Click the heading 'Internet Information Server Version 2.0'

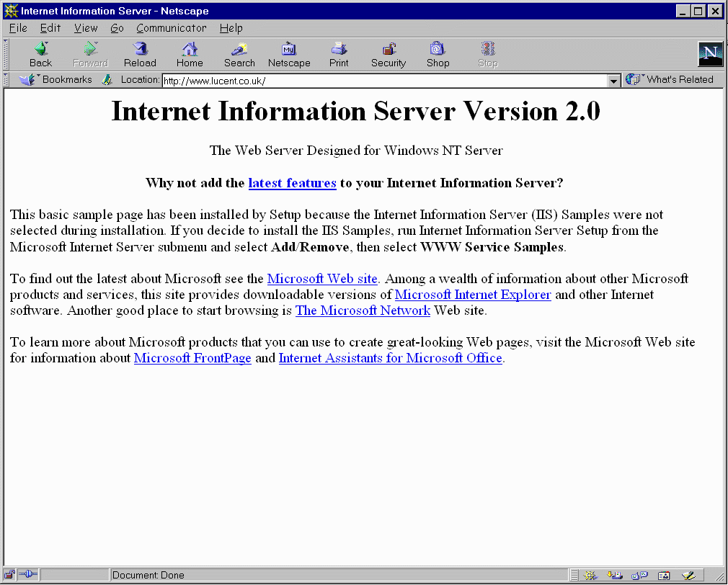(355, 112)
